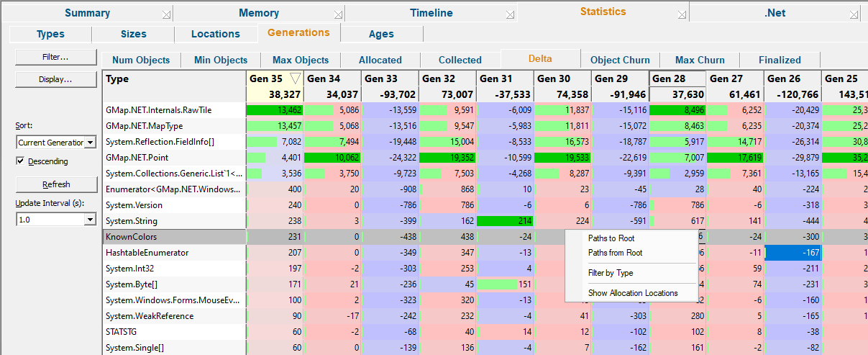Switch to the Collected tab
The width and height of the screenshot is (868, 355).
click(460, 60)
